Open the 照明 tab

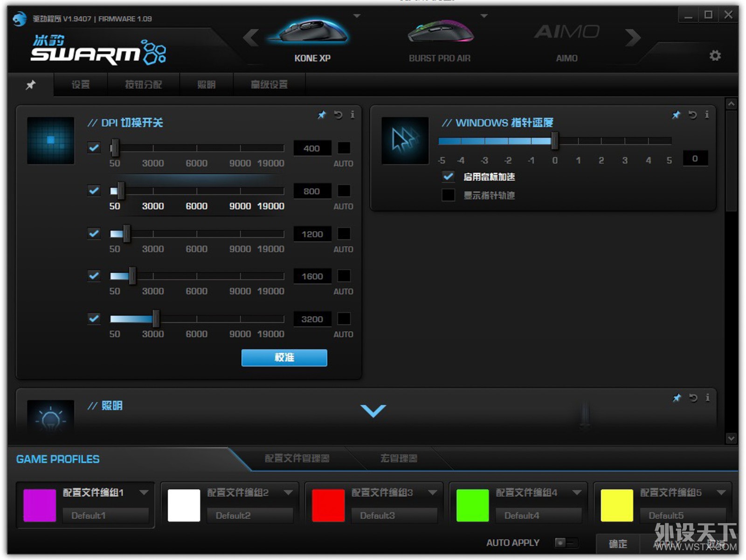click(207, 84)
